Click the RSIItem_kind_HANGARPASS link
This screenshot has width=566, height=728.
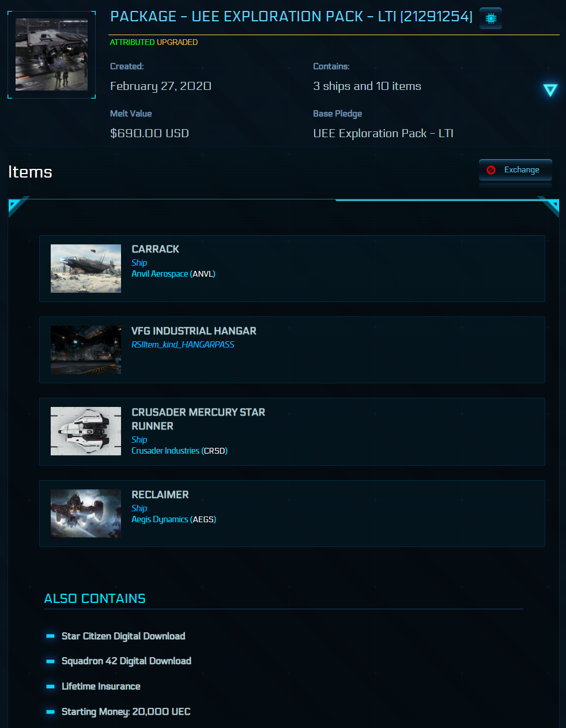point(183,345)
